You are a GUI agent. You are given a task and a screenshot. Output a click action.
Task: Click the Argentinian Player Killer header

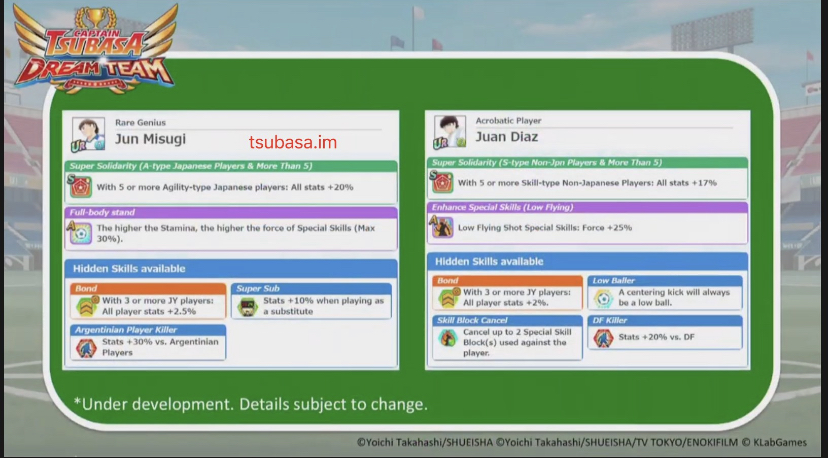tap(148, 330)
